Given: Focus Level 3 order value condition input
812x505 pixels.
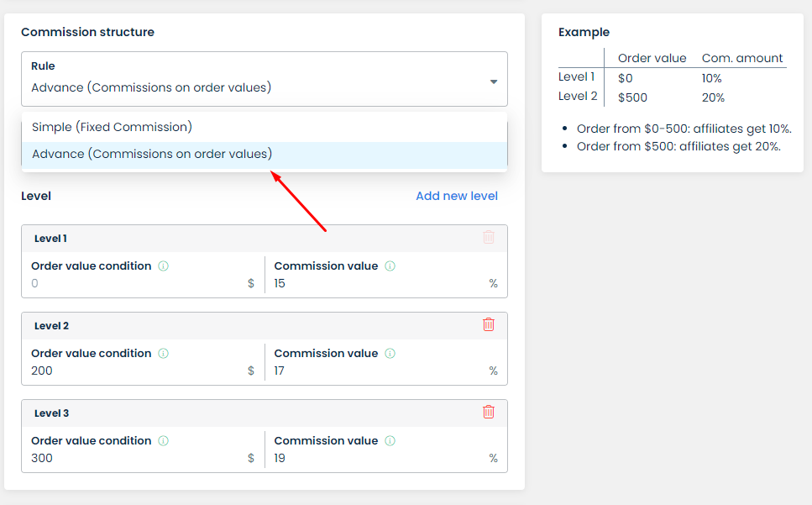Looking at the screenshot, I should (134, 459).
